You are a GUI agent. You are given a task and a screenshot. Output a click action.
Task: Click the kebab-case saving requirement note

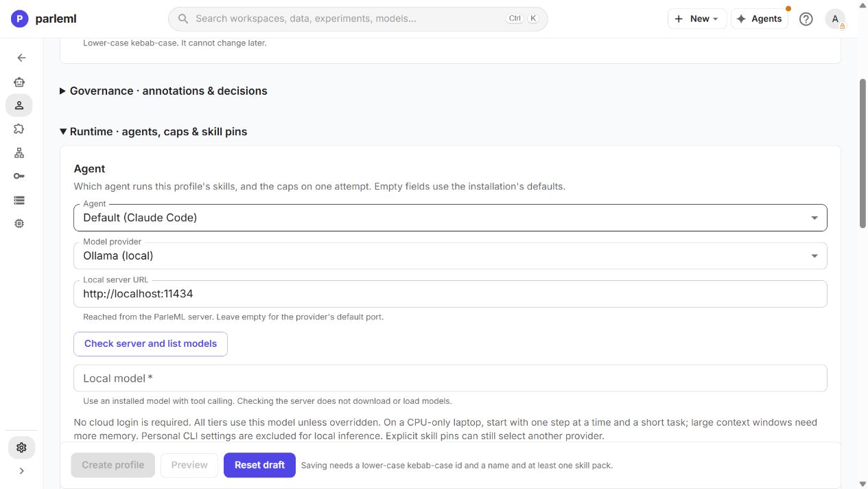(457, 466)
